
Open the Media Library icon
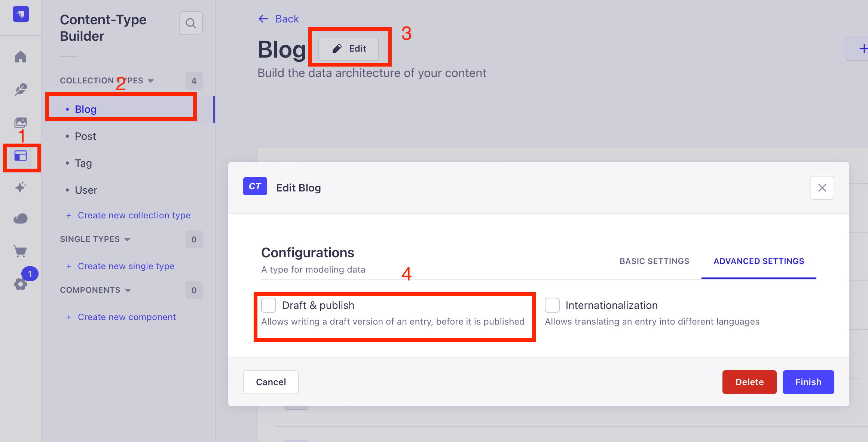(x=21, y=122)
